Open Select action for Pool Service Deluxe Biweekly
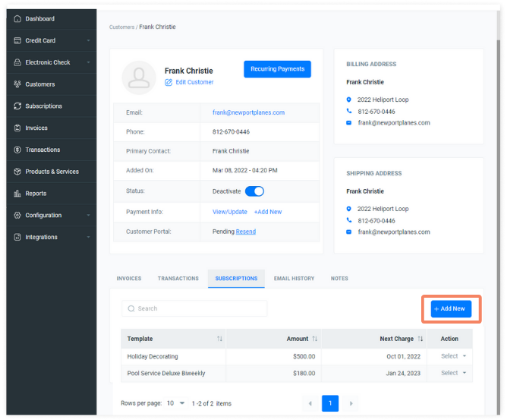The image size is (507, 420). coord(453,373)
